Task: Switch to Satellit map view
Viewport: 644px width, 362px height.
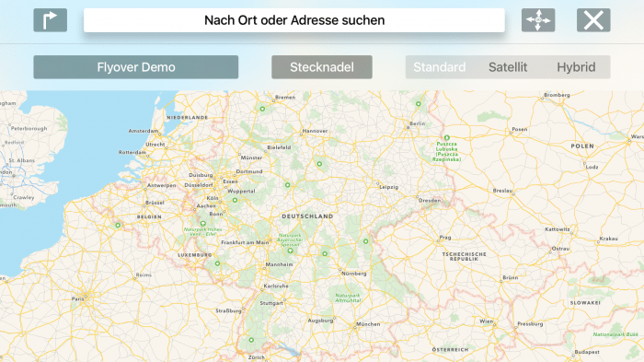Action: click(x=508, y=67)
